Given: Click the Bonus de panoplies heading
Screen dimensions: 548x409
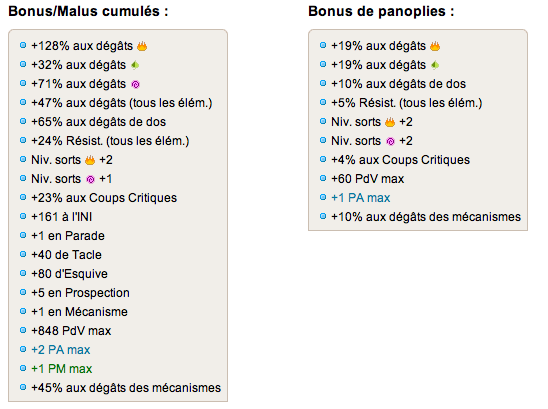Looking at the screenshot, I should click(x=381, y=11).
